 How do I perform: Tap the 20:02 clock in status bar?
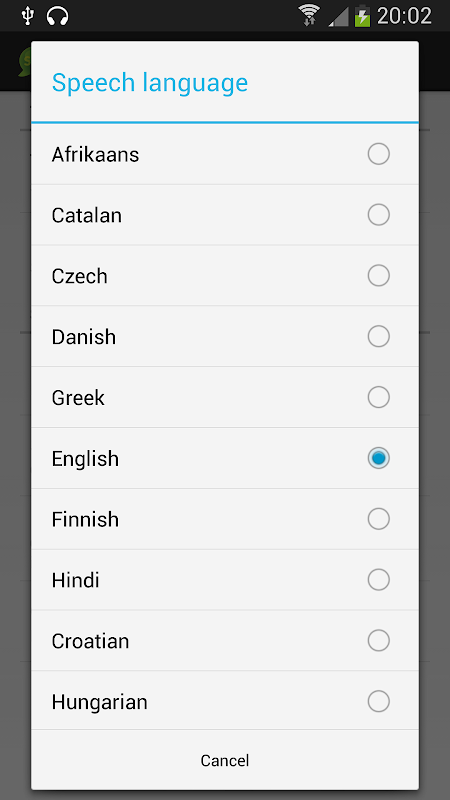pos(404,16)
